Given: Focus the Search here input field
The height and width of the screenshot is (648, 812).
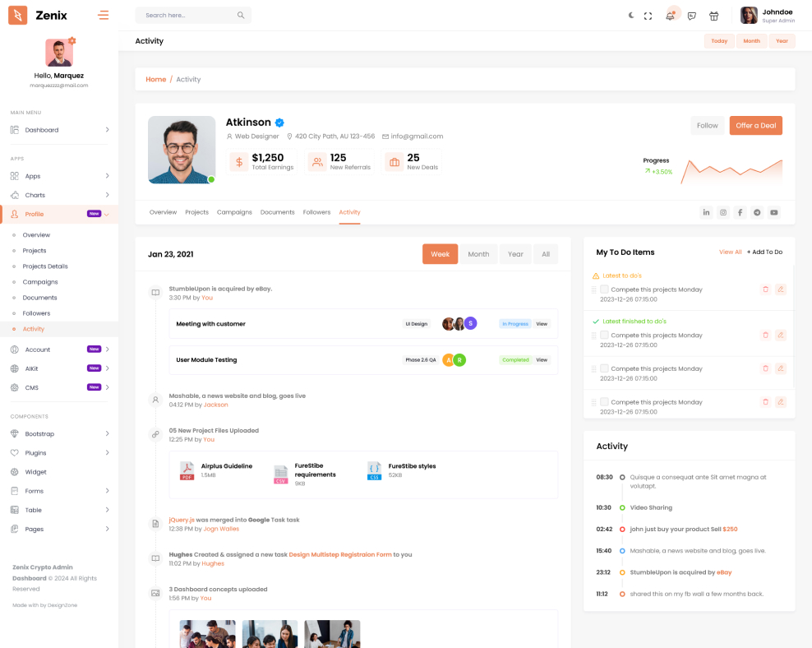Looking at the screenshot, I should pos(187,16).
